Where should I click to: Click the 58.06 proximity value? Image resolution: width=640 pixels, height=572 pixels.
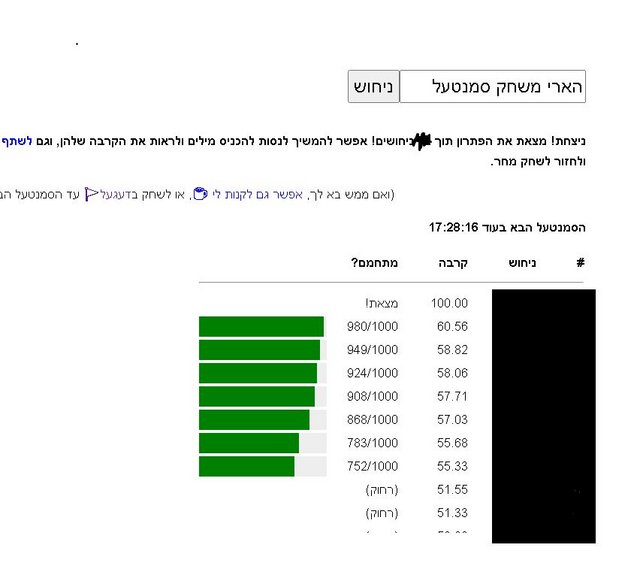pyautogui.click(x=452, y=373)
